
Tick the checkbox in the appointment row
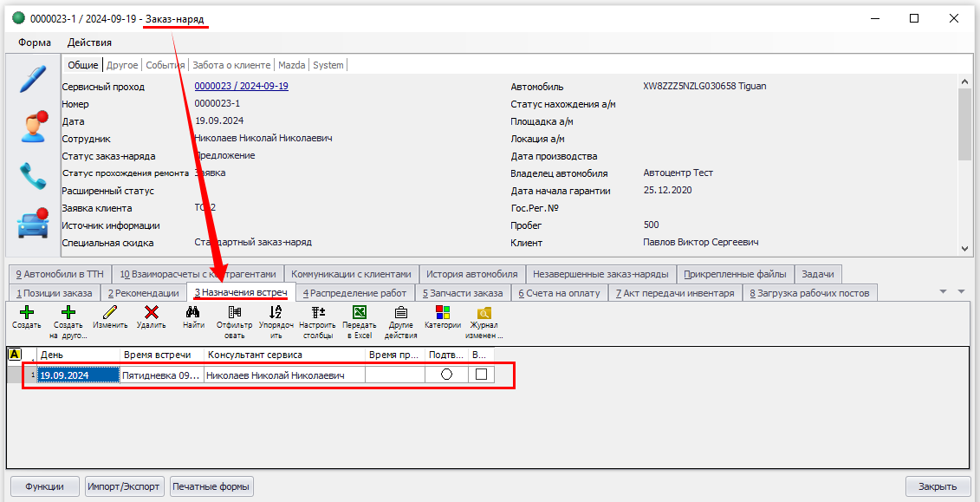coord(481,375)
